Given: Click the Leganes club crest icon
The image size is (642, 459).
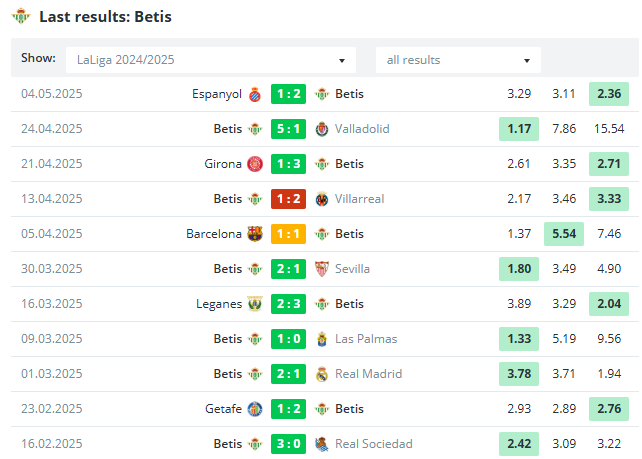Looking at the screenshot, I should (x=255, y=304).
